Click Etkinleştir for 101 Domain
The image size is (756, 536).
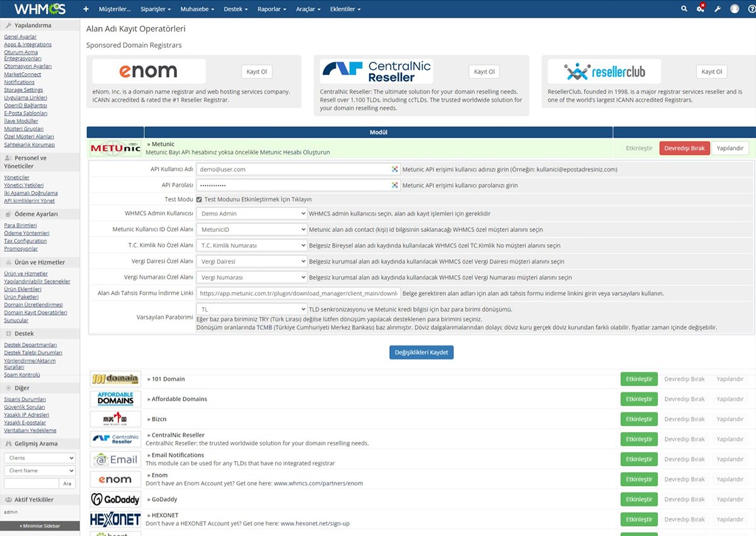pos(639,379)
